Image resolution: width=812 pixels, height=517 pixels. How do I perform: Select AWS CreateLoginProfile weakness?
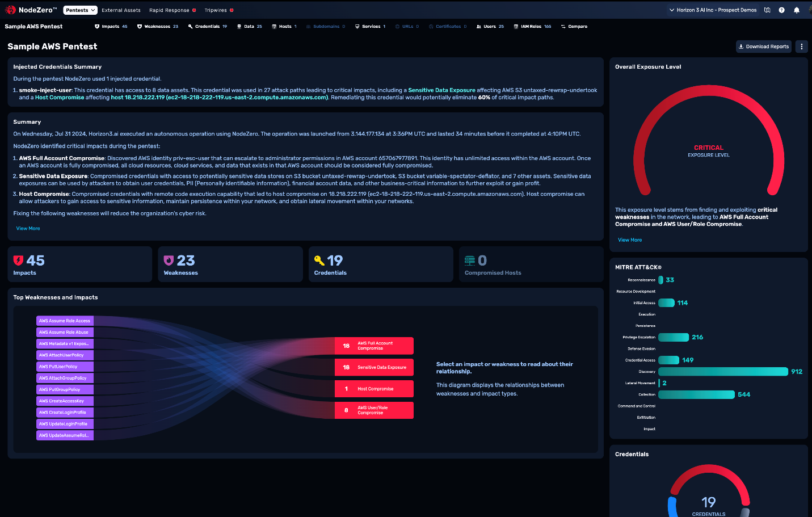click(x=65, y=413)
